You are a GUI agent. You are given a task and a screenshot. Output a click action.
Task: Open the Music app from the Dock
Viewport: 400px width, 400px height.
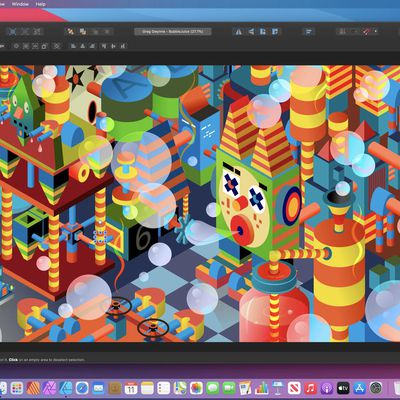click(x=310, y=388)
